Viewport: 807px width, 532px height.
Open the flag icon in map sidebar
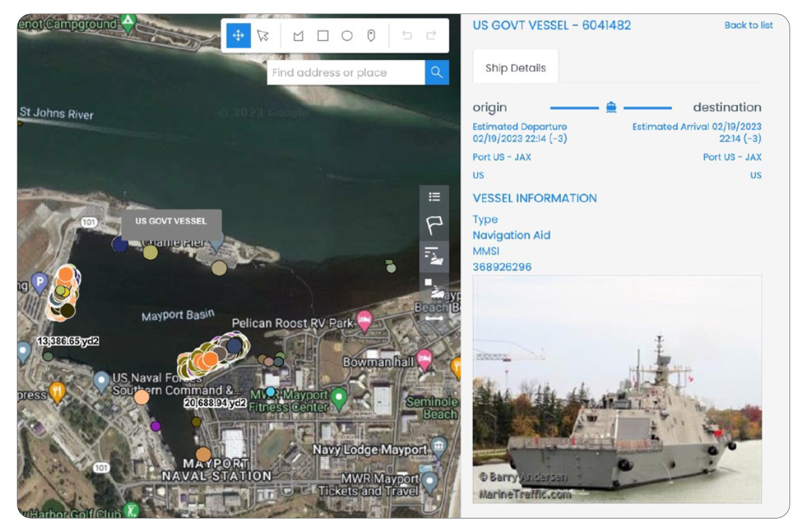(x=434, y=225)
